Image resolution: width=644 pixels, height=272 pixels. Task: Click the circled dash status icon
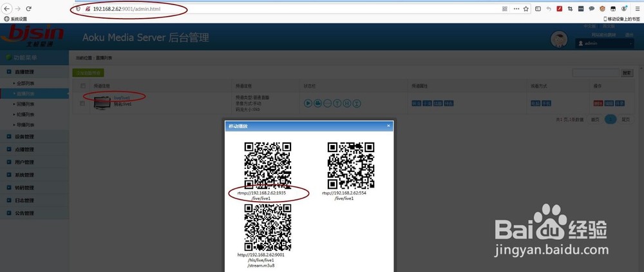(x=327, y=104)
